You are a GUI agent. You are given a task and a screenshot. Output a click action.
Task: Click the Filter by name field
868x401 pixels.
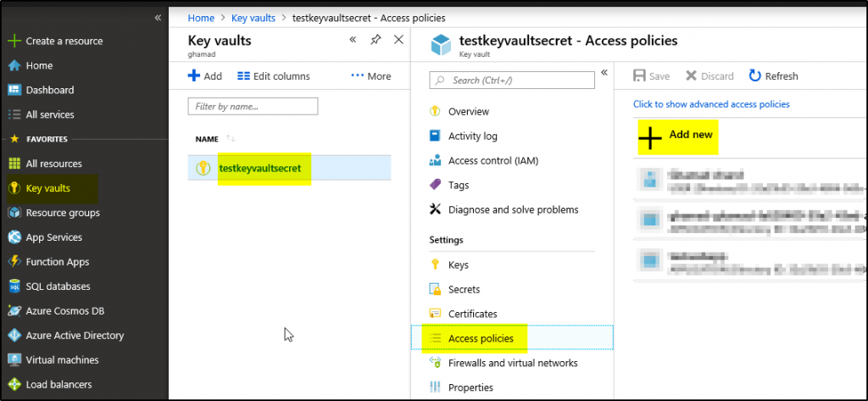253,107
